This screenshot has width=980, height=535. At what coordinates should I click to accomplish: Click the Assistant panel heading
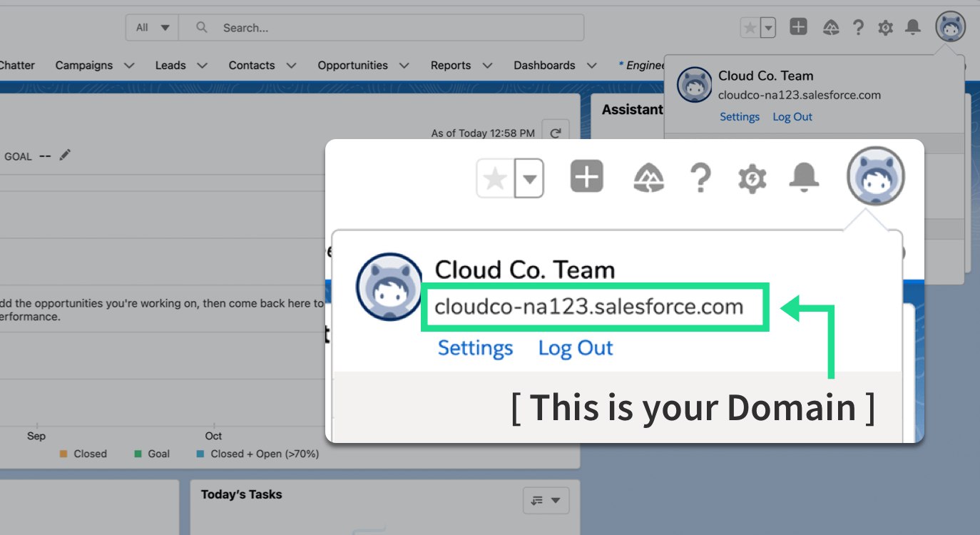point(633,110)
